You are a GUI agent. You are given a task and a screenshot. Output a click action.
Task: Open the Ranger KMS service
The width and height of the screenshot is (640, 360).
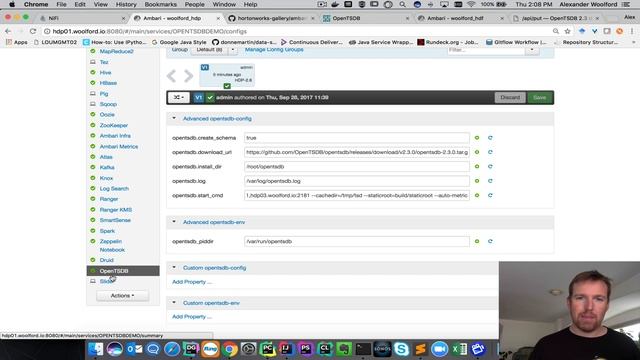116,210
